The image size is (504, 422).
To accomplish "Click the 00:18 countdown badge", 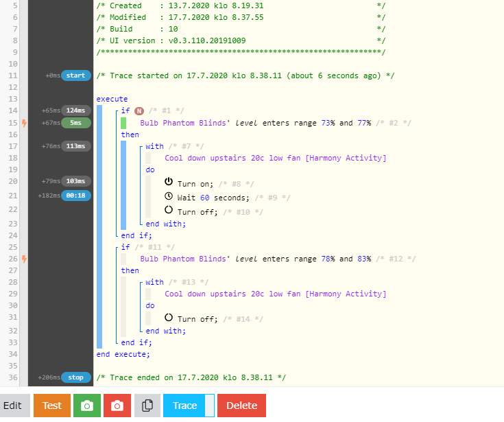I will point(76,196).
